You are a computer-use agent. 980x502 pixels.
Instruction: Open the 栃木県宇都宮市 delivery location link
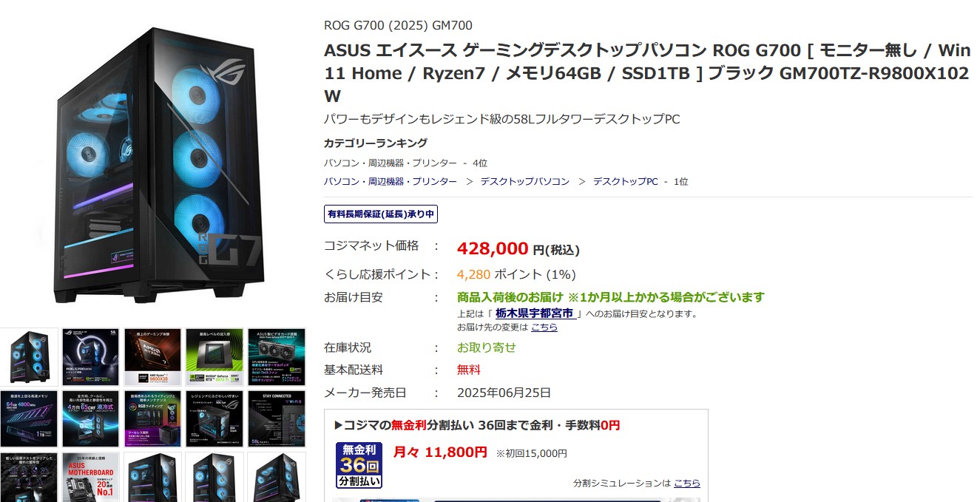click(x=535, y=313)
